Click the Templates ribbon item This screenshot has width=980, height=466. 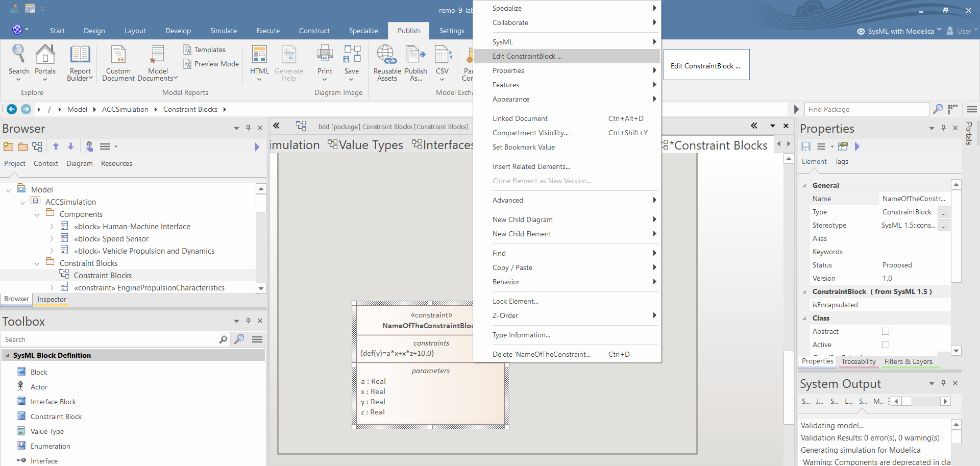[x=205, y=50]
